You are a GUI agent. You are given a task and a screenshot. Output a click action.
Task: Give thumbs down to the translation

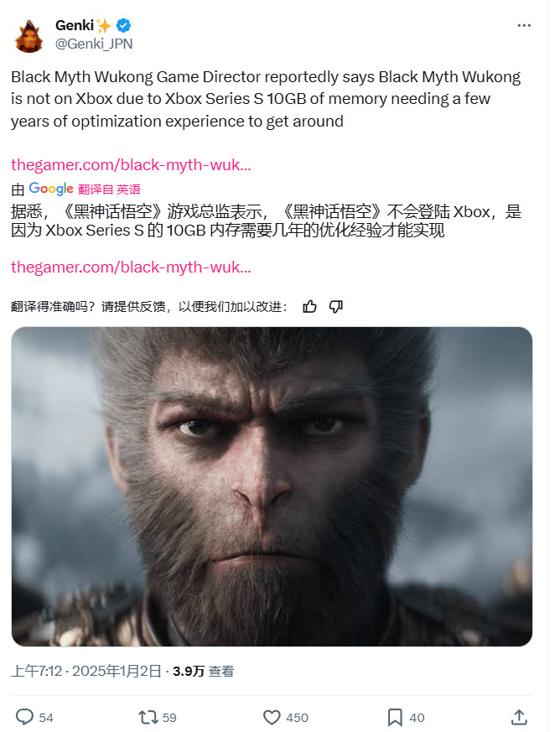pos(336,307)
